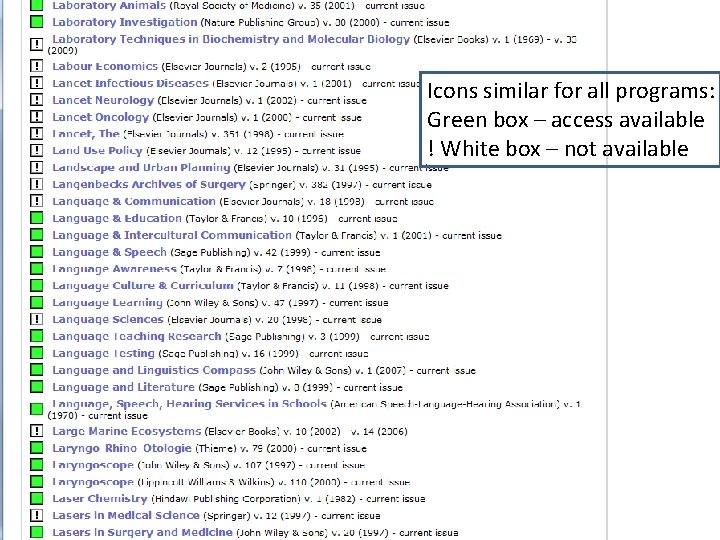The height and width of the screenshot is (540, 720).
Task: Open the Language & Speech link
Action: point(109,252)
